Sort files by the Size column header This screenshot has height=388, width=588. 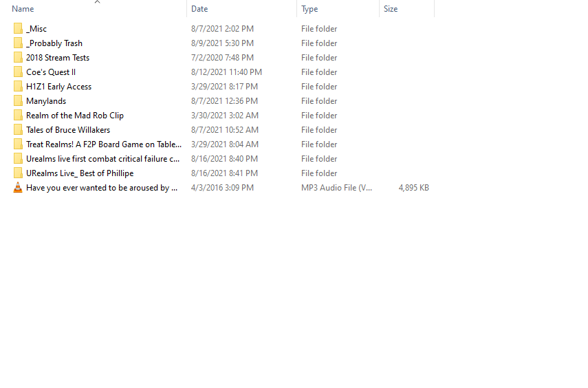pyautogui.click(x=391, y=9)
